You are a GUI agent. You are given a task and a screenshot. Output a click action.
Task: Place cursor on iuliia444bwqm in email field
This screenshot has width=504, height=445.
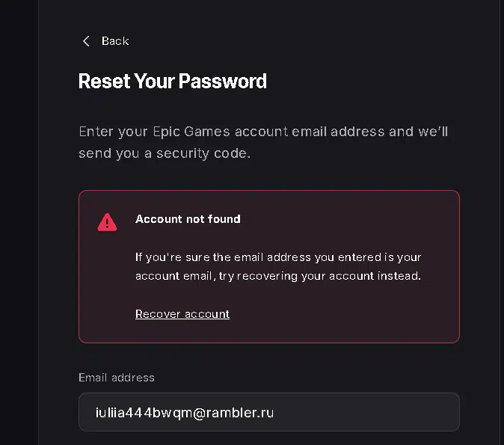pos(144,413)
